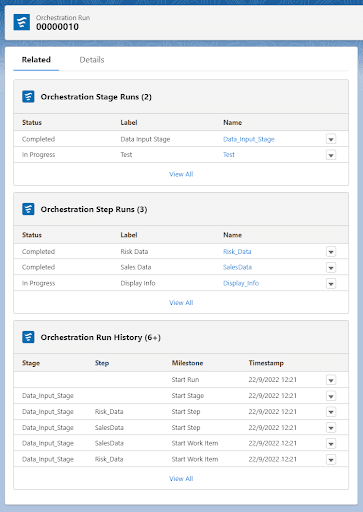Click the Orchestration Run header icon
Image resolution: width=363 pixels, height=512 pixels.
(22, 22)
